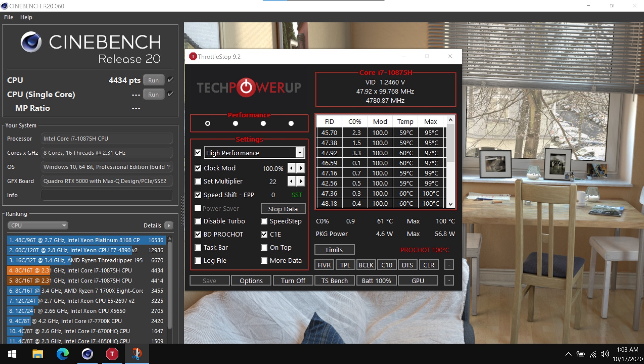Expand ranking Details arrow
The width and height of the screenshot is (644, 364).
coord(169,225)
